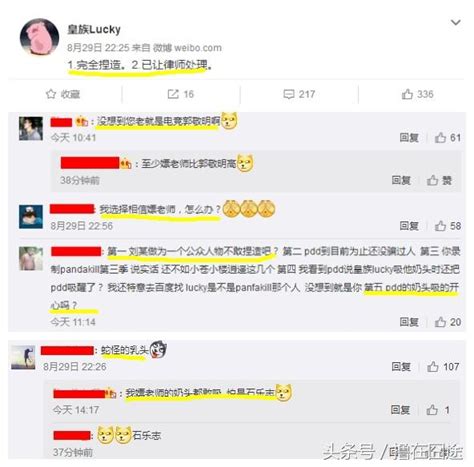Screen dimensions: 474x467
Task: Like the comment with 61 likes
Action: pyautogui.click(x=448, y=137)
